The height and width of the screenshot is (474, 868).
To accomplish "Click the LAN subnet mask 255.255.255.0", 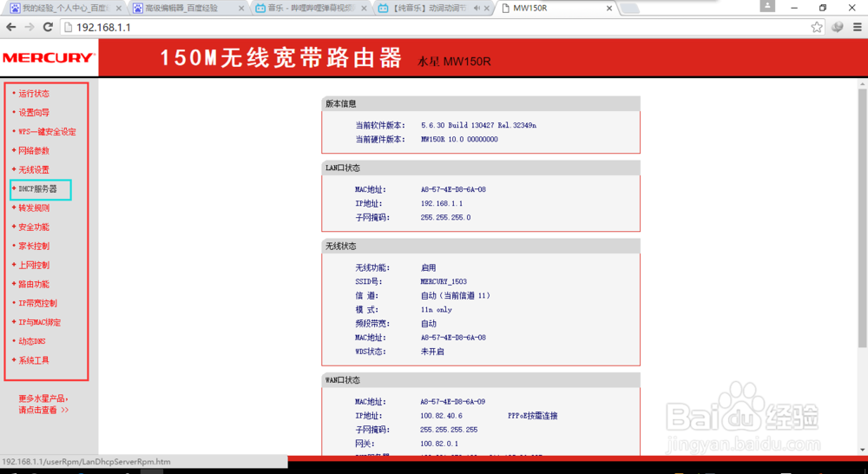I will coord(445,218).
